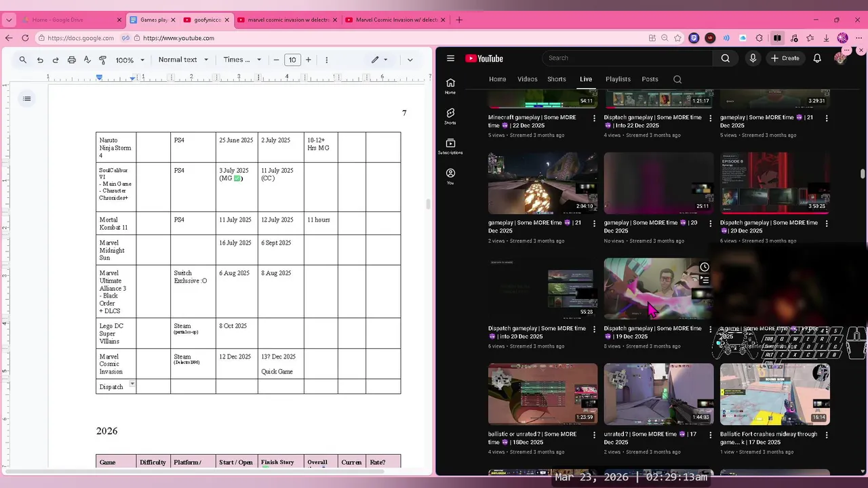Click the YouTube logo
868x488 pixels.
[x=484, y=58]
